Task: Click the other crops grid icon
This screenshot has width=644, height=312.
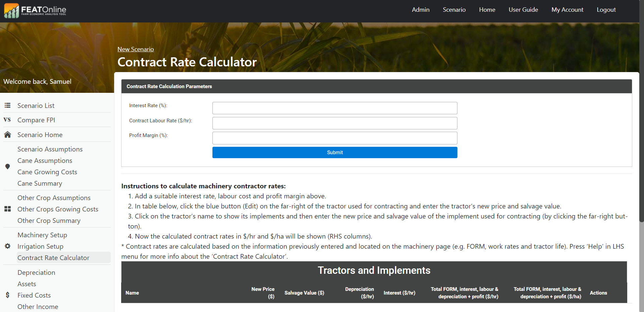Action: (7, 209)
